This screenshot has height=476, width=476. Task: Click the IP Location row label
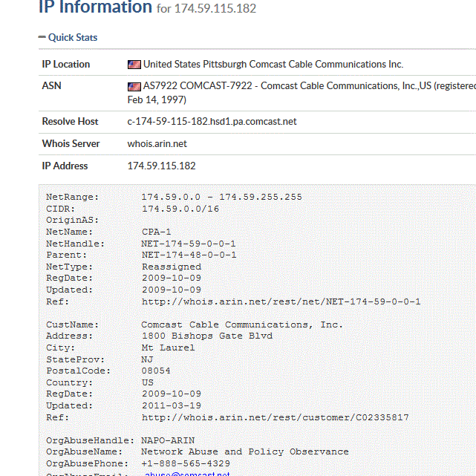[x=66, y=65]
